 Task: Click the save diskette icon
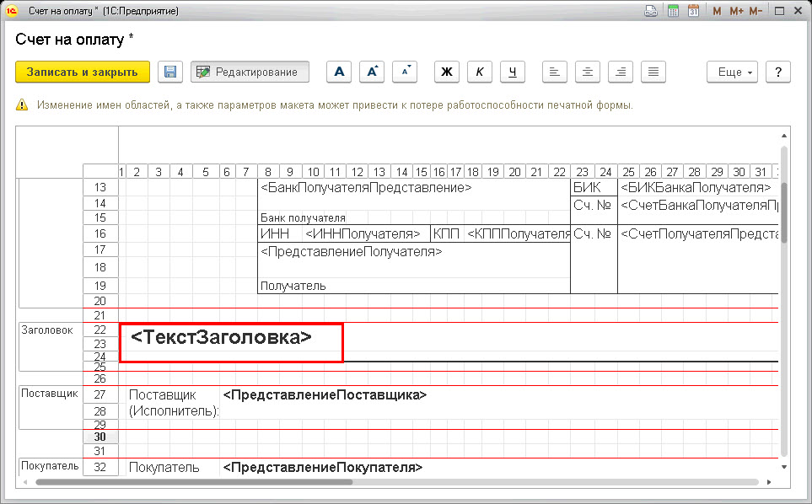point(169,72)
